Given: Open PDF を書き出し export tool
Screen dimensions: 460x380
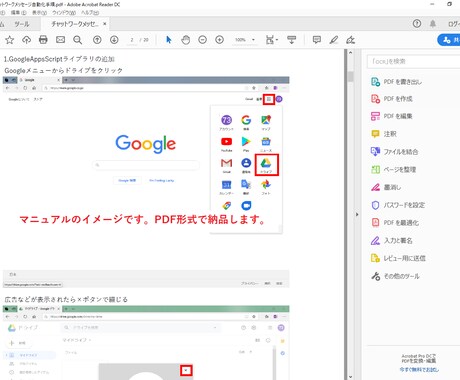Looking at the screenshot, I should [397, 82].
